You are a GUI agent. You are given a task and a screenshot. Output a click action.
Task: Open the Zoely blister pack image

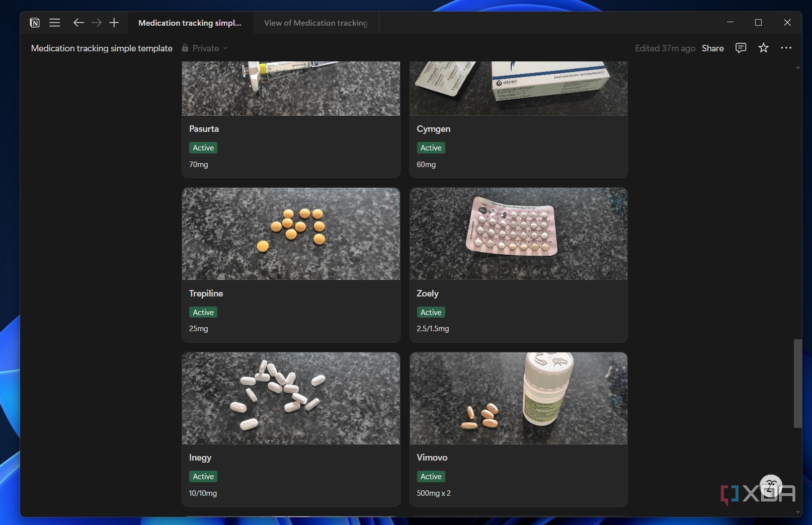click(x=519, y=234)
